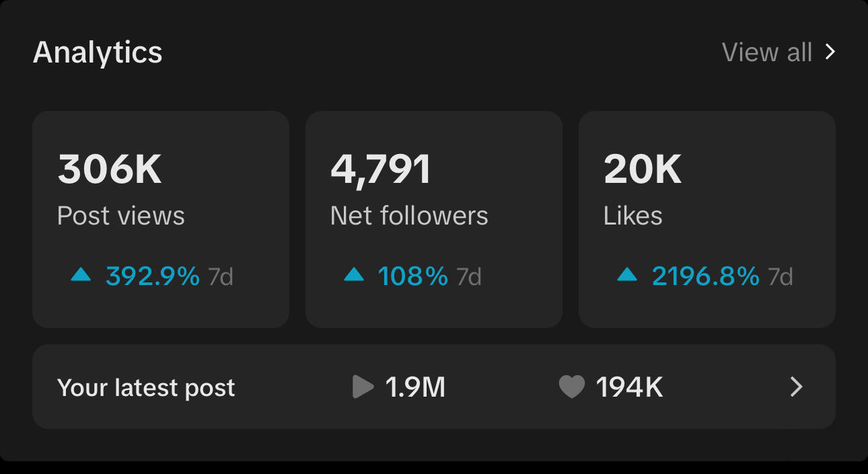This screenshot has width=868, height=474.
Task: Open the View all analytics link
Action: click(x=767, y=52)
